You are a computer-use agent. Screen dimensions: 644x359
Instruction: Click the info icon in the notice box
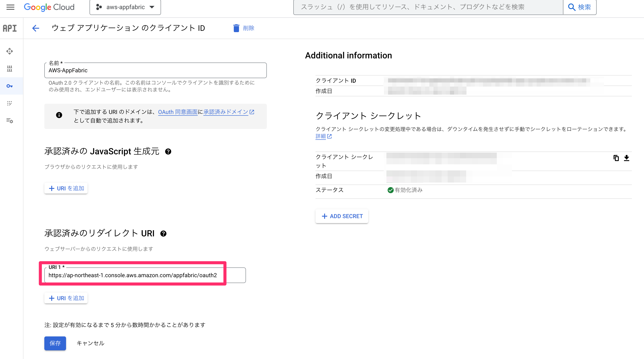point(59,115)
